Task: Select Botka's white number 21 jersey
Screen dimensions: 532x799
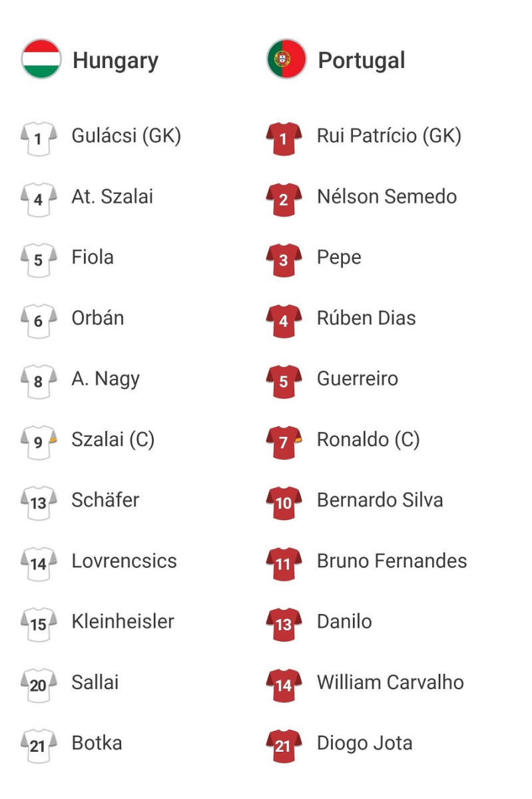Action: tap(39, 746)
